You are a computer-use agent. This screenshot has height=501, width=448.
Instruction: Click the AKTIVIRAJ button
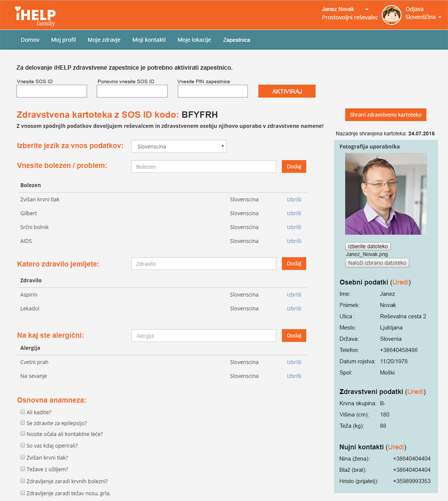point(287,91)
